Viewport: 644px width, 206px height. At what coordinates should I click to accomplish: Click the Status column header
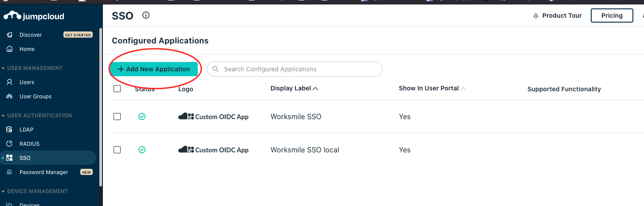coord(145,89)
